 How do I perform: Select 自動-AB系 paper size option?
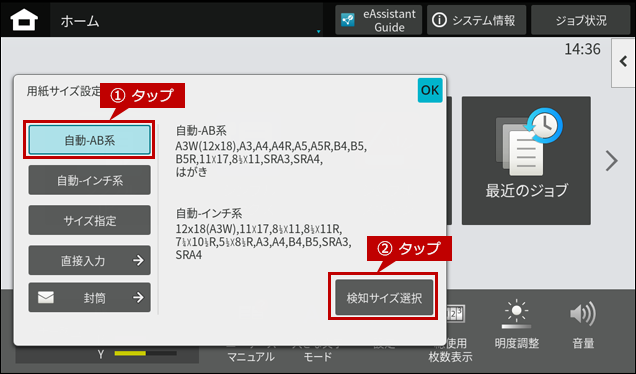pos(90,140)
